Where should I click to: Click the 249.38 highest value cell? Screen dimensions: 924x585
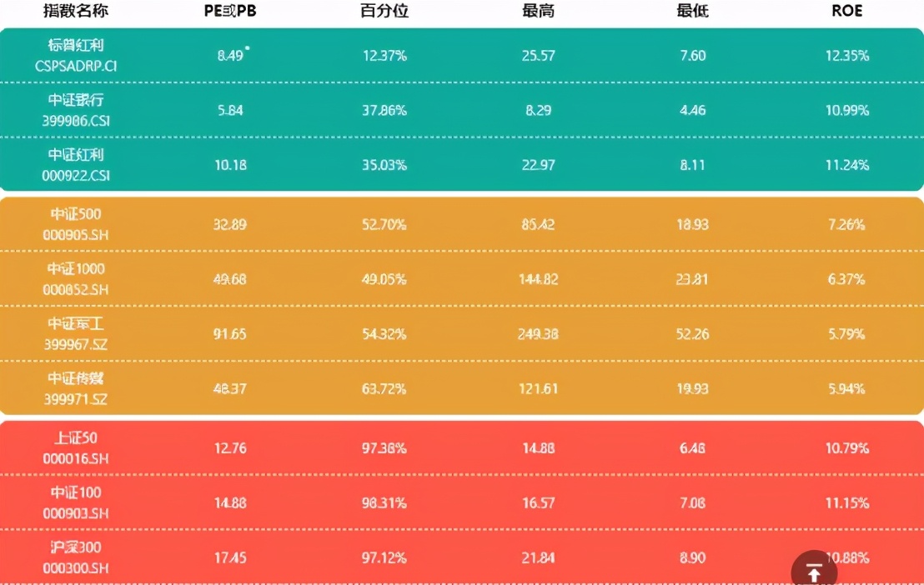[538, 334]
